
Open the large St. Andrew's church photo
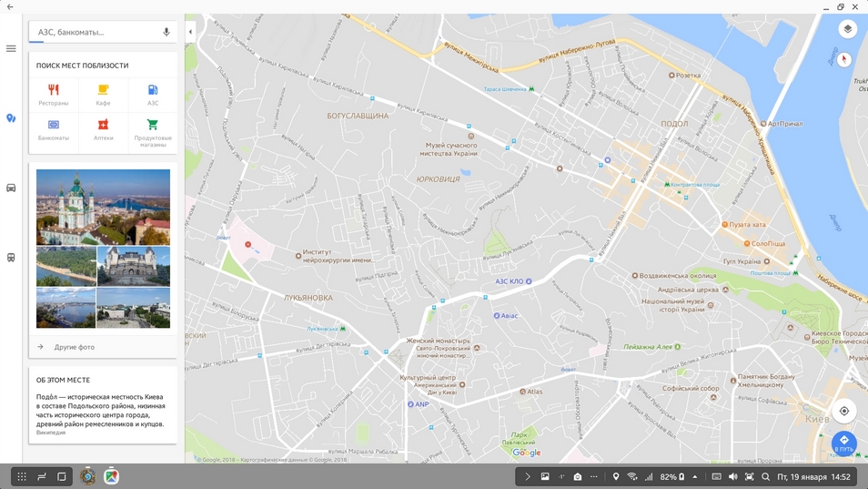point(103,207)
